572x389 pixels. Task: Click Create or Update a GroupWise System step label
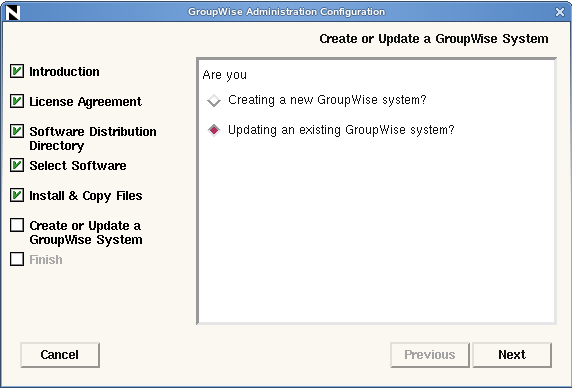pyautogui.click(x=86, y=232)
